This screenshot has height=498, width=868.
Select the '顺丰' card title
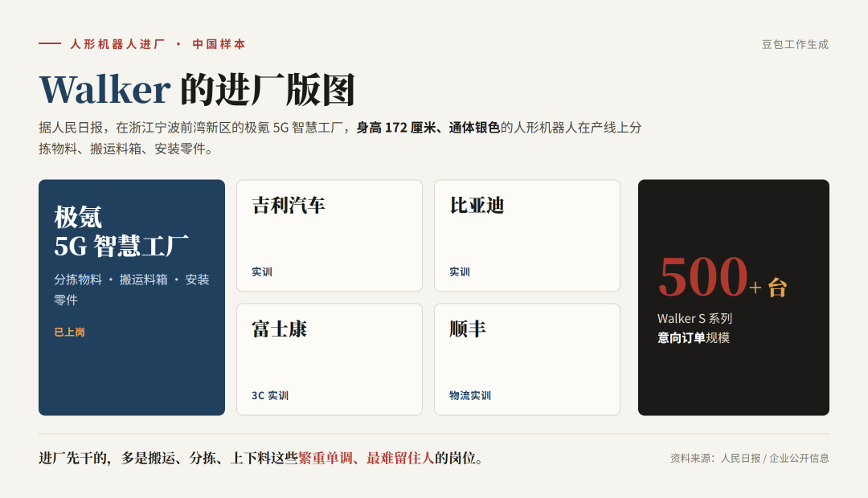pos(468,329)
